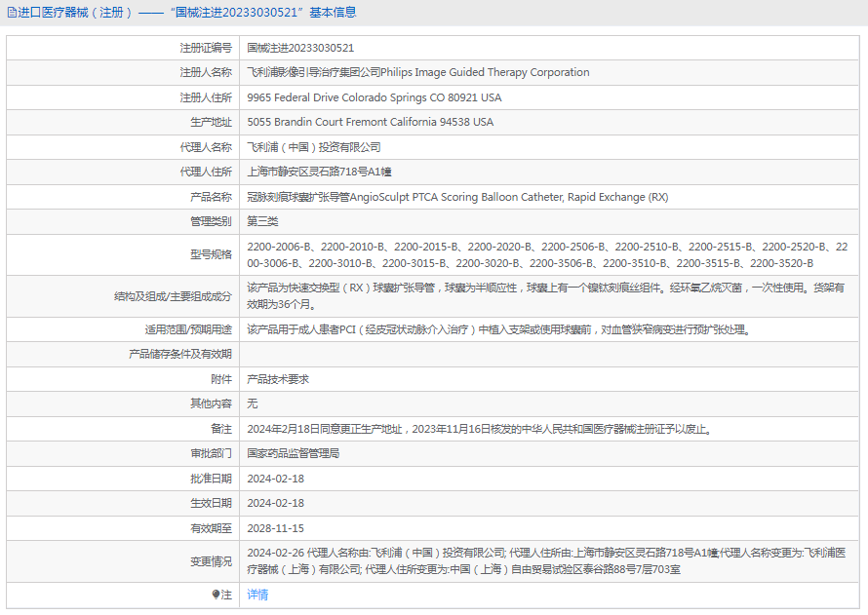Click the 国械注进20233030521 value in the 注册证编号 row
This screenshot has width=868, height=615.
pyautogui.click(x=300, y=48)
